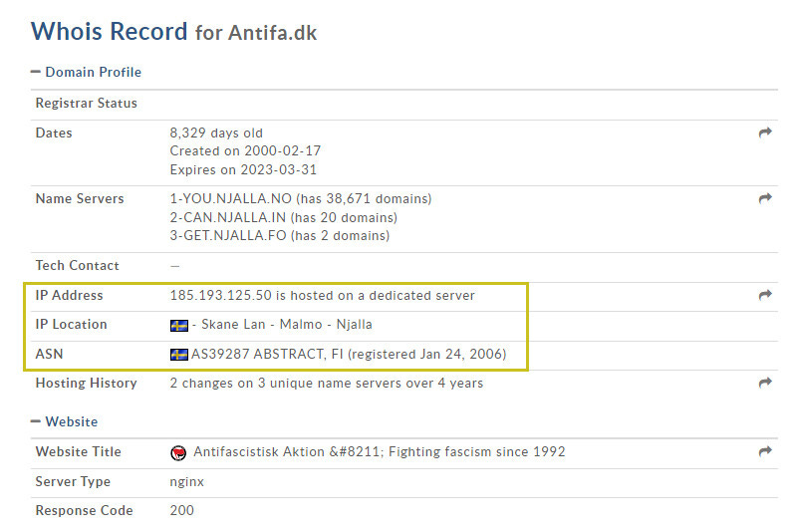Select the 'Expires on 2023-03-31' text
The width and height of the screenshot is (795, 532).
tap(243, 169)
